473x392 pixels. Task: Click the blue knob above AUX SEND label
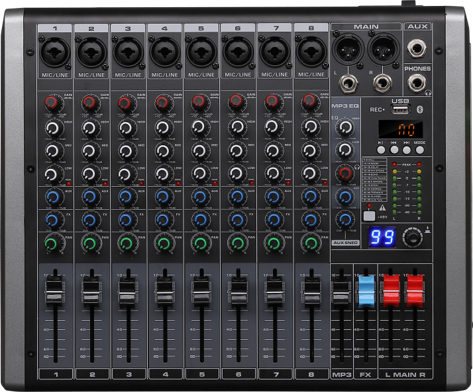pos(345,220)
